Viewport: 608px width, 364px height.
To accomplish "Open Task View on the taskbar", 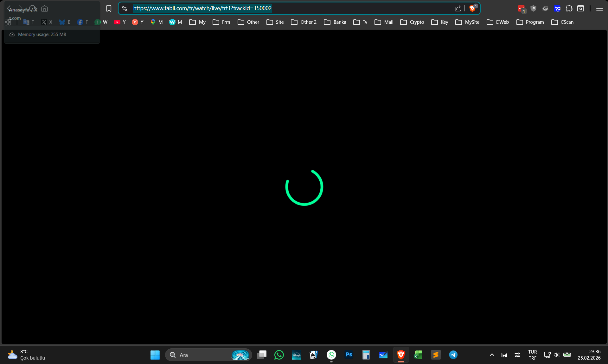I will [x=262, y=355].
